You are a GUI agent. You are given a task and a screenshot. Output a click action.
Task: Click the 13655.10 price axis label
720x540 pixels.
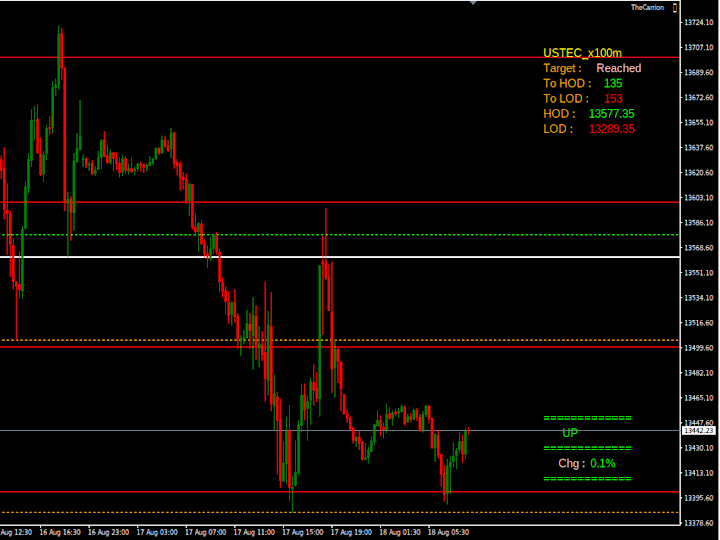[698, 123]
